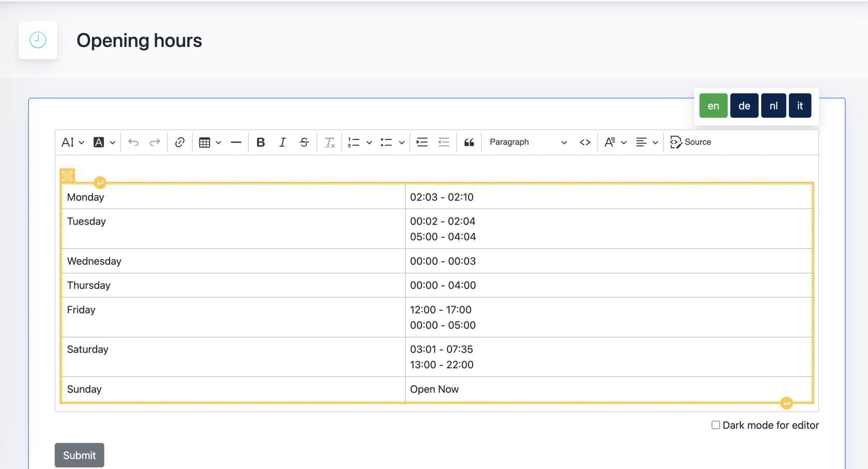Image resolution: width=868 pixels, height=469 pixels.
Task: Click the Open Now cell
Action: pyautogui.click(x=609, y=389)
